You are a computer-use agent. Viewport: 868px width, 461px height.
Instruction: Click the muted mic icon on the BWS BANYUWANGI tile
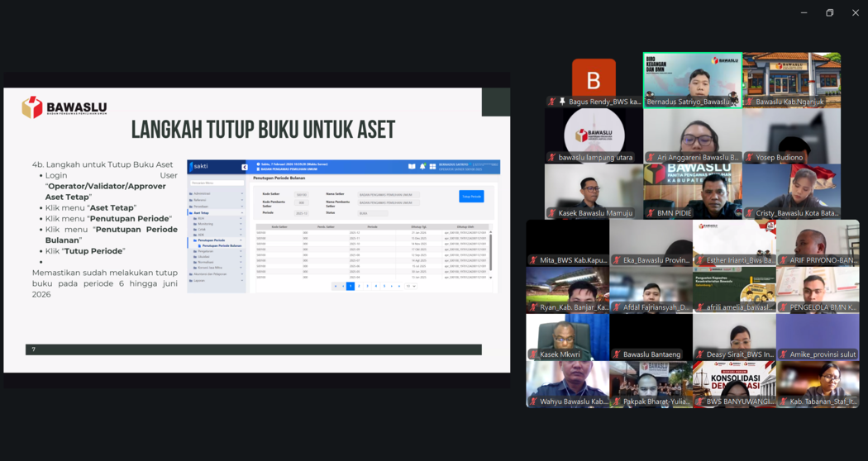[x=699, y=402]
